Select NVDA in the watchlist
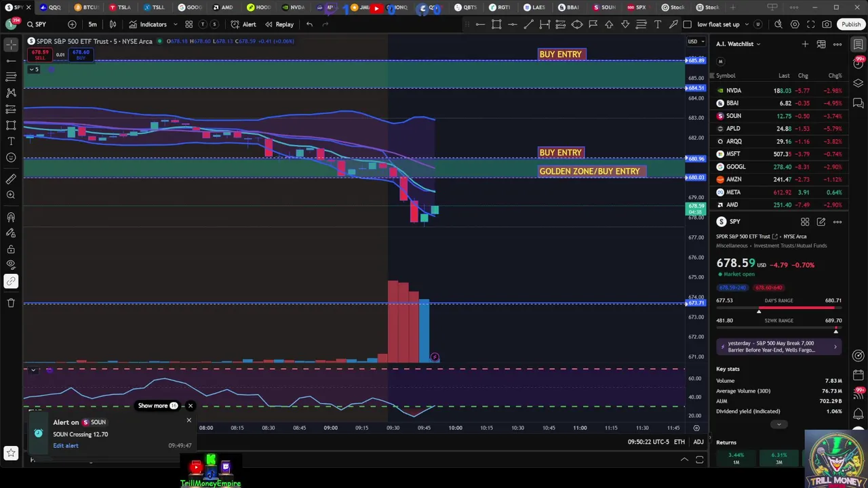 pos(780,90)
